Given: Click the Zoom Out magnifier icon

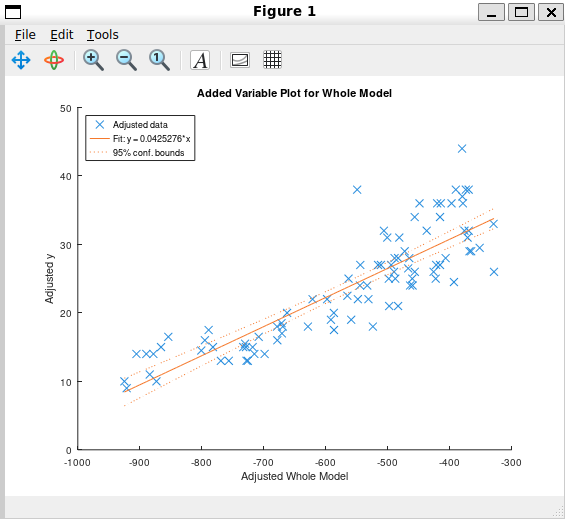Looking at the screenshot, I should 126,60.
